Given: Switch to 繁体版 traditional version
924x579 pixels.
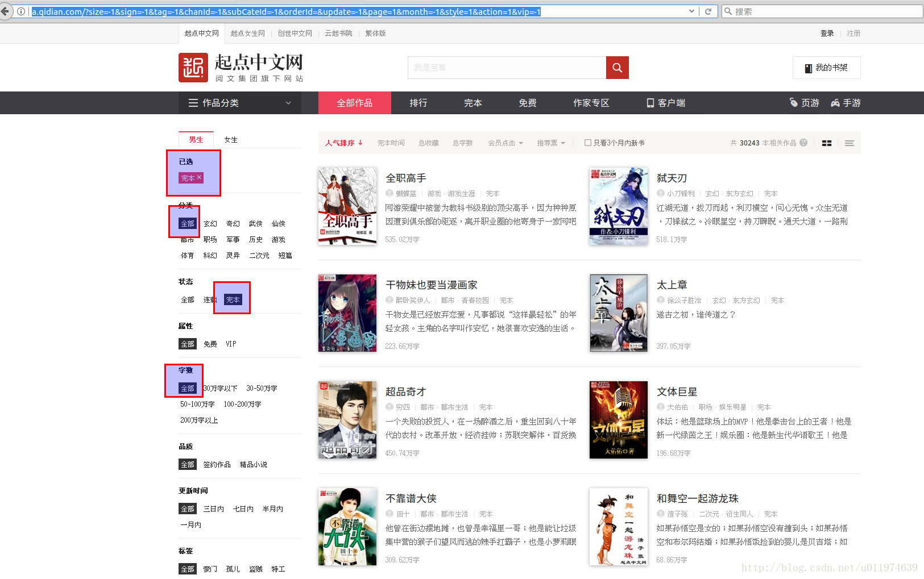Looking at the screenshot, I should (x=375, y=34).
